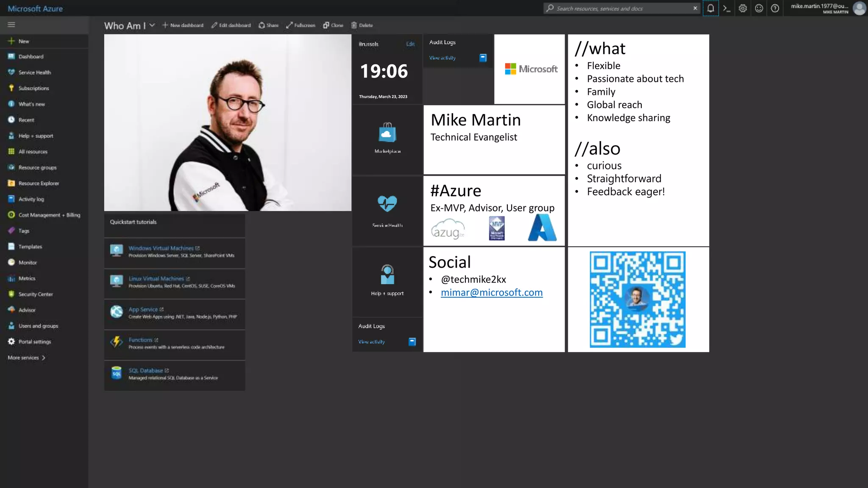
Task: Click the All resources grid icon
Action: pos(11,152)
